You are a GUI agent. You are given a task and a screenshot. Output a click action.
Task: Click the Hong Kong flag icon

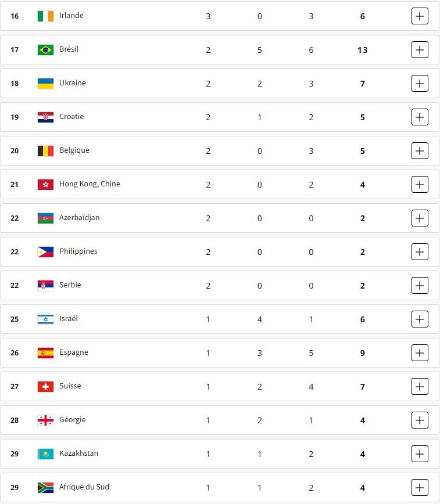click(45, 185)
